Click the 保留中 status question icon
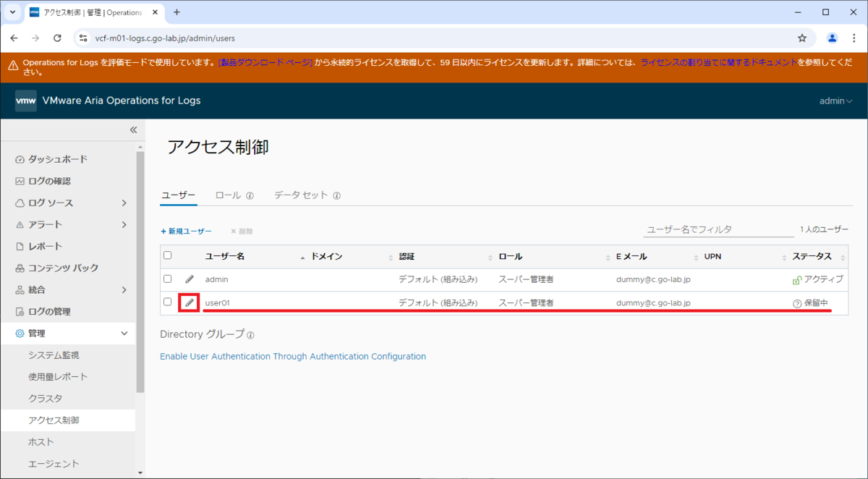The height and width of the screenshot is (479, 868). pyautogui.click(x=797, y=303)
